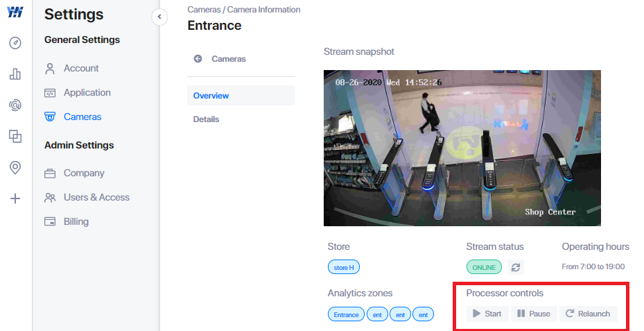Viewport: 644px width, 331px height.
Task: Go back to Cameras list
Action: 229,59
